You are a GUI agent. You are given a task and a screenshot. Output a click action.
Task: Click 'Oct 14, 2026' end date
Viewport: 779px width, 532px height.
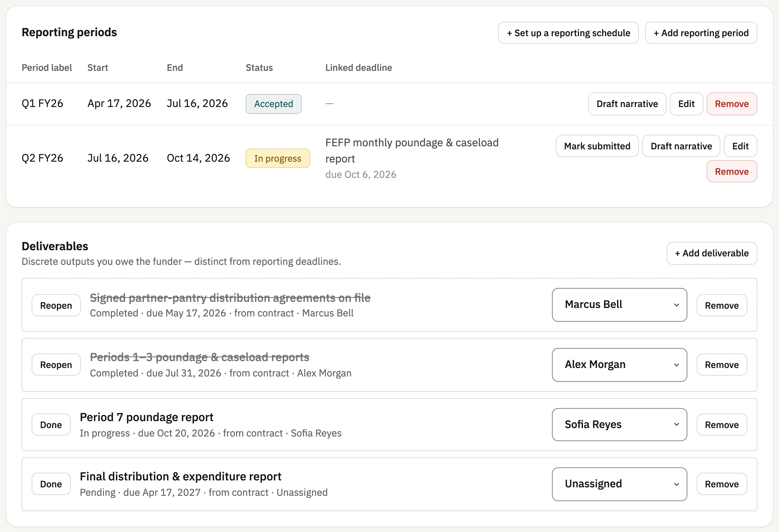click(198, 158)
